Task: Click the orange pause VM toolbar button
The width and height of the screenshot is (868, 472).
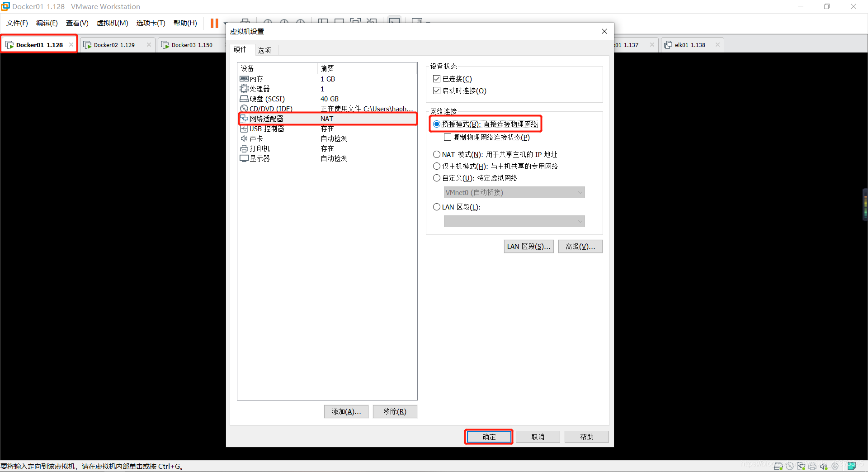Action: pyautogui.click(x=214, y=23)
